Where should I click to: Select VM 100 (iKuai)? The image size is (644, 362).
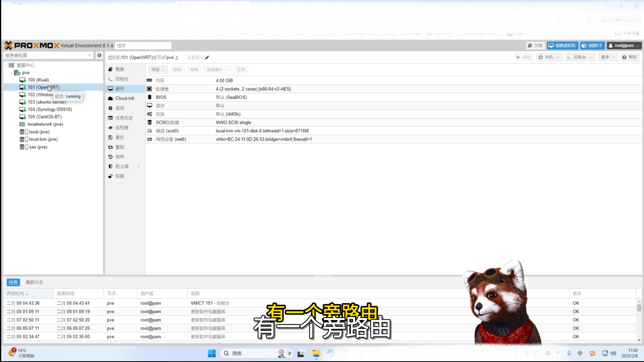coord(38,80)
